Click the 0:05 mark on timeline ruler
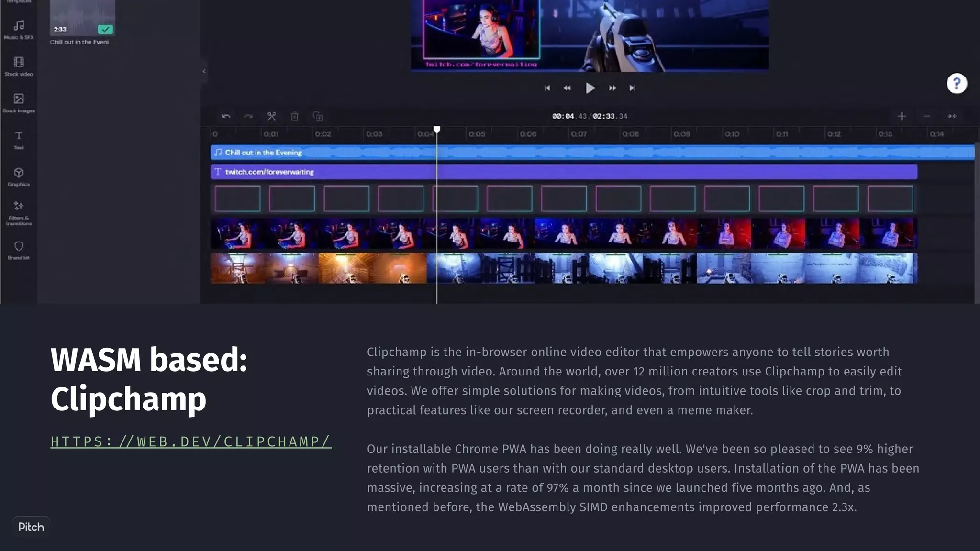 pyautogui.click(x=477, y=134)
